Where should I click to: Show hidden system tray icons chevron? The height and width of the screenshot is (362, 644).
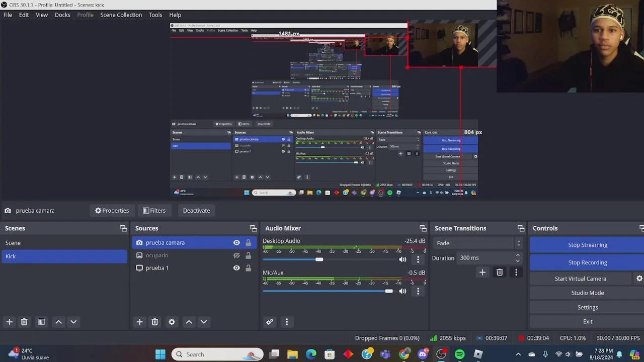pos(518,354)
